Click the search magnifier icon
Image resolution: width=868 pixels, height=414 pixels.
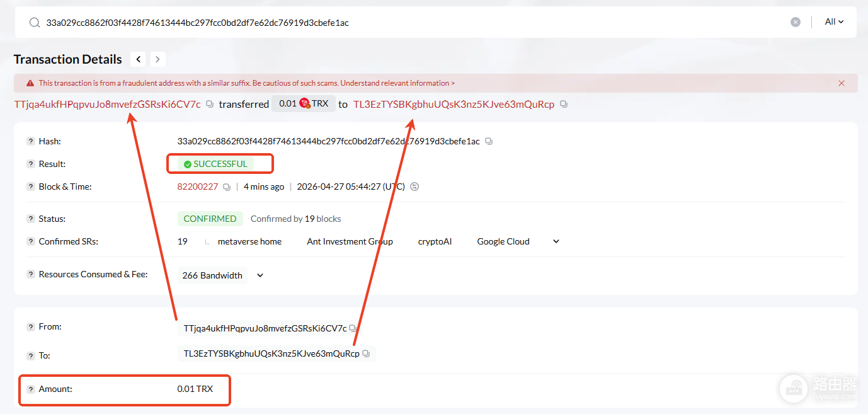coord(35,22)
